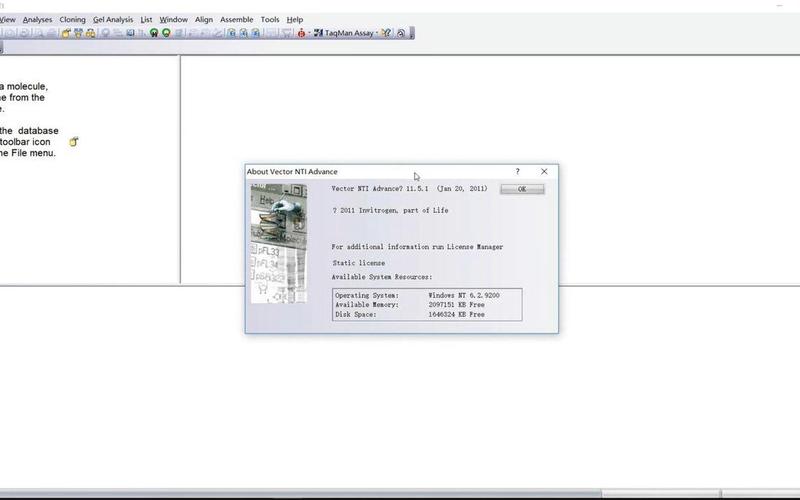Click the question mark help button in About dialog
This screenshot has width=800, height=500.
pyautogui.click(x=517, y=172)
